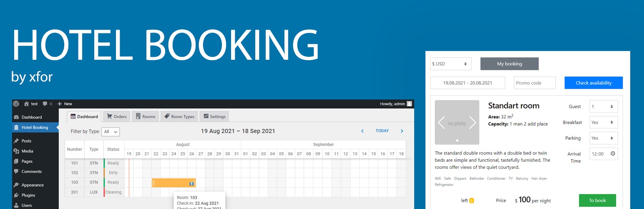Switch to the Orders tab
The image size is (644, 209).
117,117
